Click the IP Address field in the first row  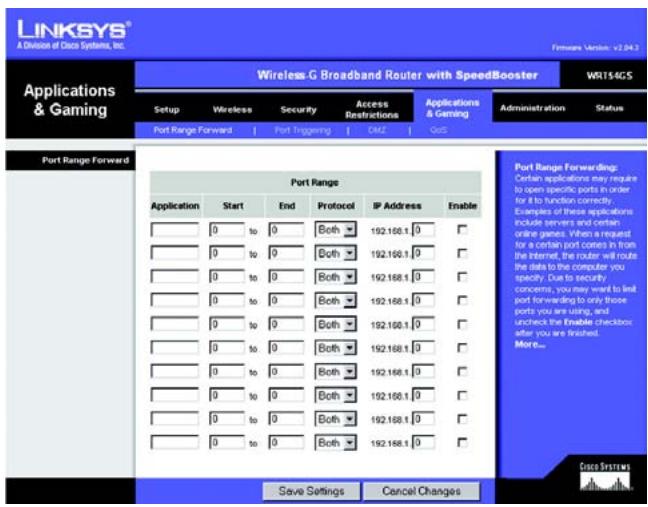[424, 230]
